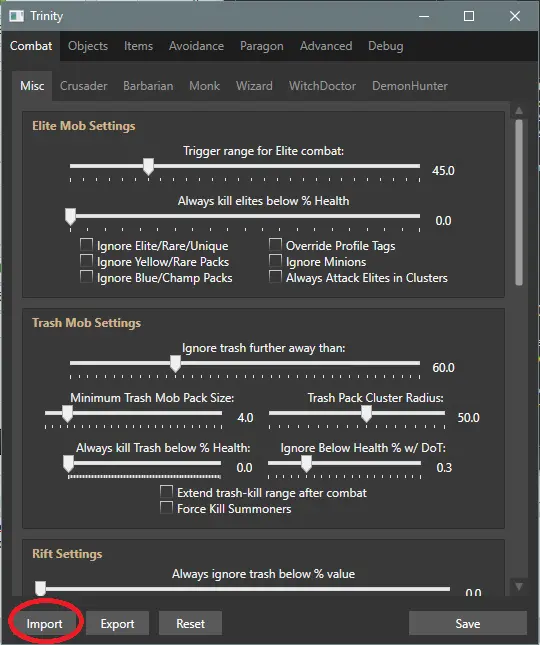Tick Override Profile Tags checkbox
Screen dimensions: 540x645
(x=275, y=245)
